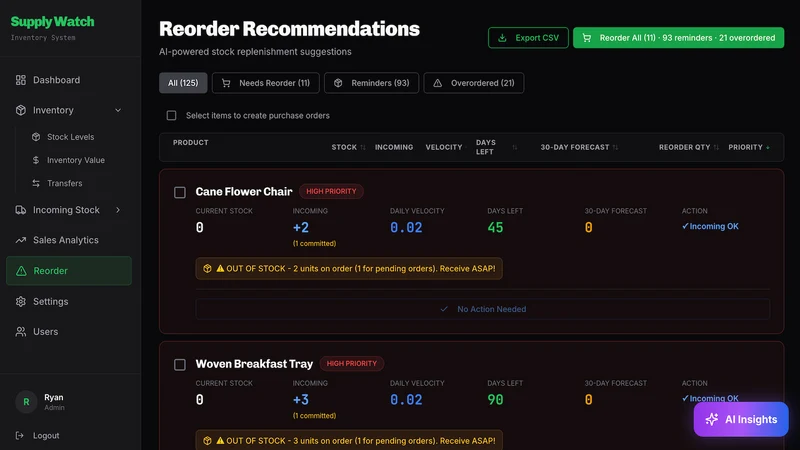Click the Inventory box icon
The image size is (800, 450).
pos(21,110)
